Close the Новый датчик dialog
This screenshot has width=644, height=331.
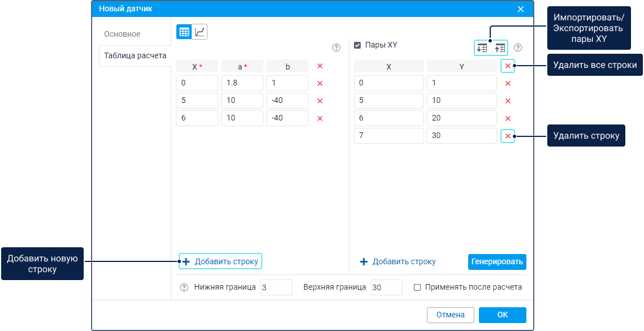[x=521, y=9]
